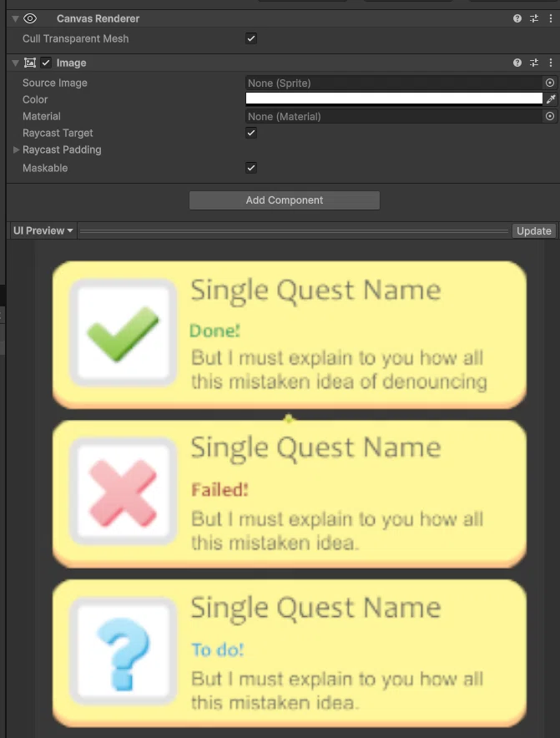Open Image component three-dot options menu
560x738 pixels.
(x=551, y=63)
